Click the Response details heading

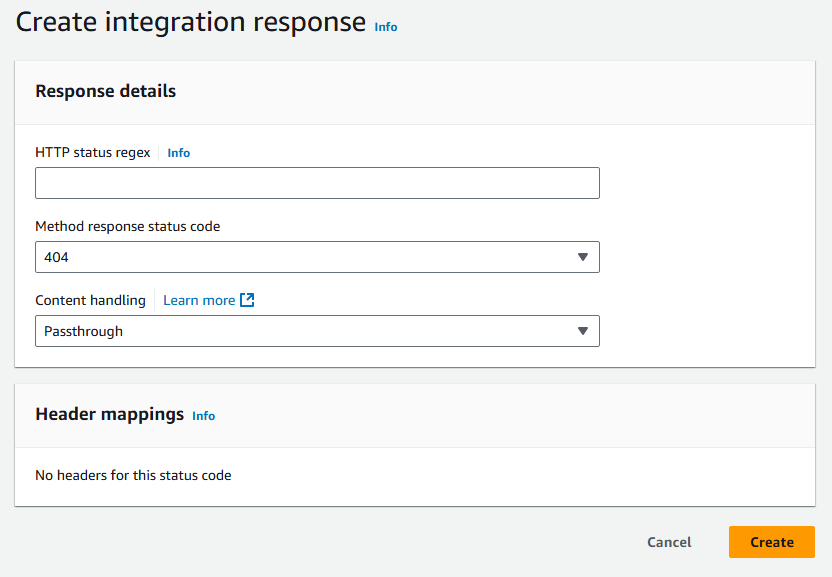click(105, 91)
